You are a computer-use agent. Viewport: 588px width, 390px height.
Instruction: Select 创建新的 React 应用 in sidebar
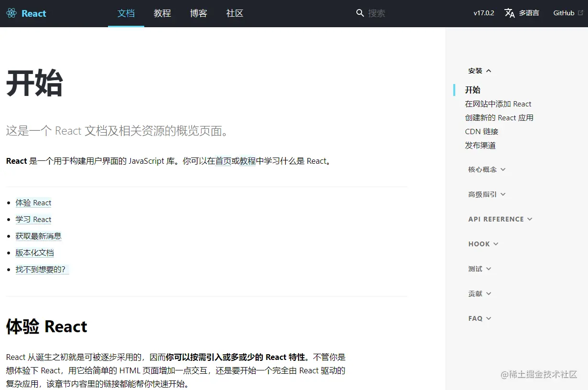pyautogui.click(x=499, y=117)
